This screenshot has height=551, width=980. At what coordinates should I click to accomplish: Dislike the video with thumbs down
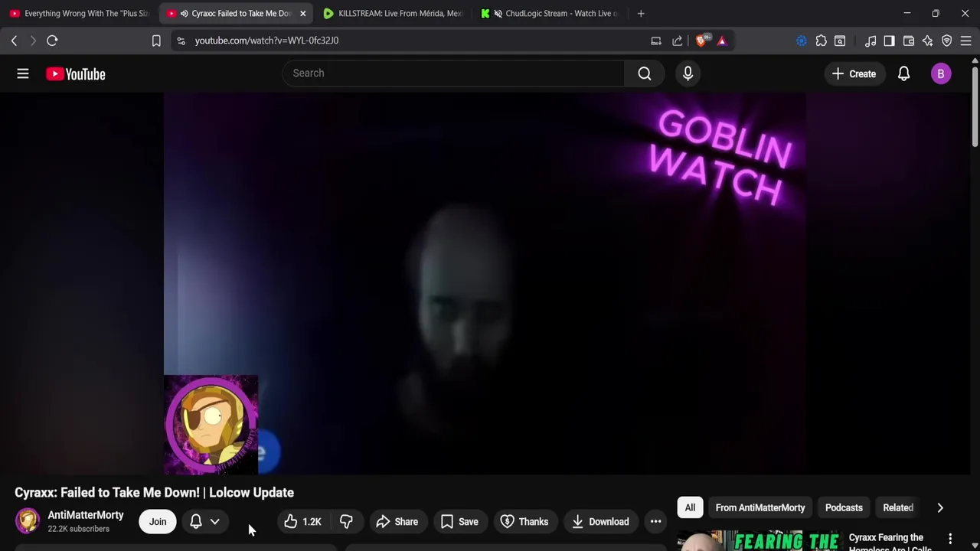click(346, 522)
